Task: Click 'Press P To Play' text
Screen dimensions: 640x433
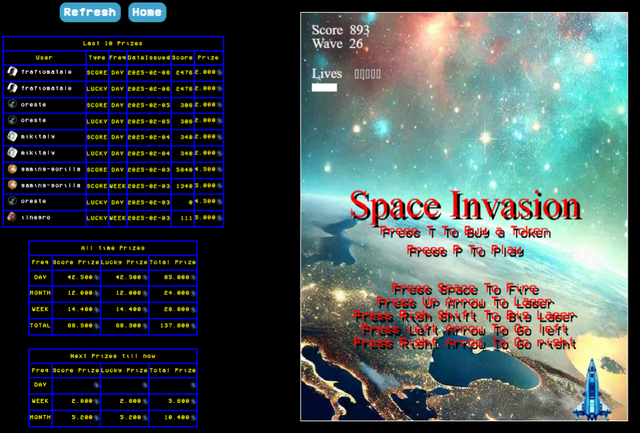Action: click(x=465, y=251)
